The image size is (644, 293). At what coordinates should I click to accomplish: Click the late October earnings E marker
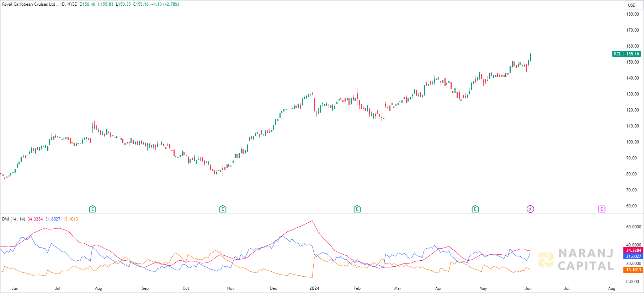[x=223, y=209]
